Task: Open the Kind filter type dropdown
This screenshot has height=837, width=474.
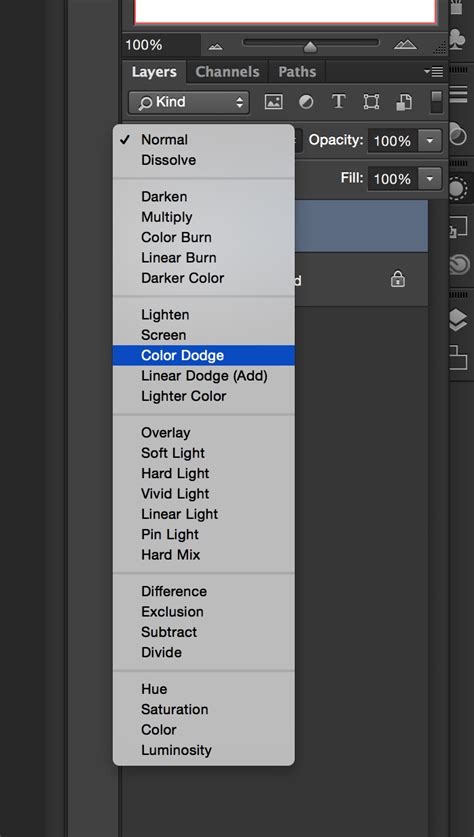Action: point(188,102)
